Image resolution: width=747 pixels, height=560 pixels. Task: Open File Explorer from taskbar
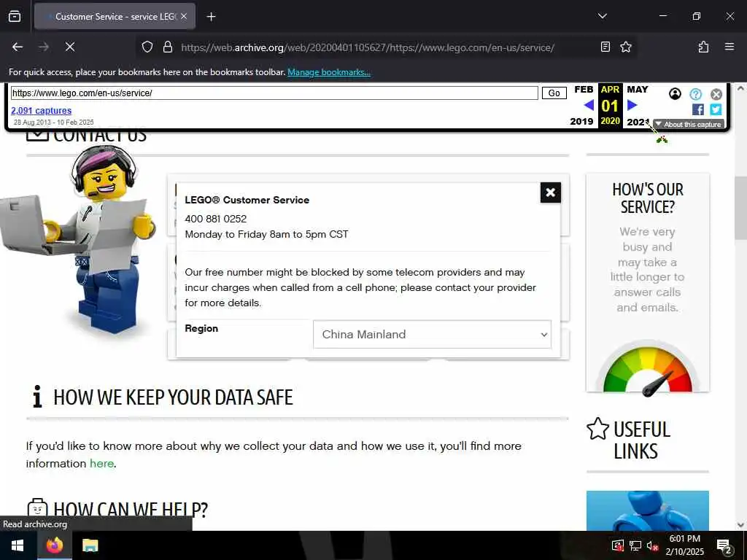[x=90, y=545]
